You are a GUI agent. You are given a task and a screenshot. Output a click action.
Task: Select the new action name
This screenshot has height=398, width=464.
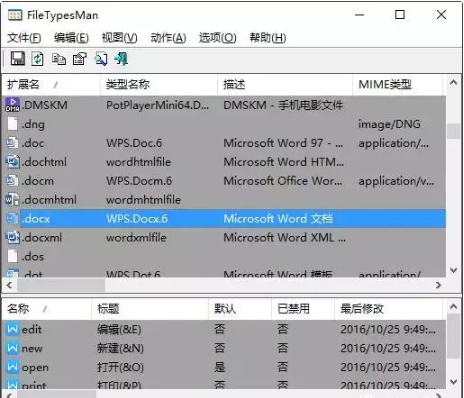32,349
